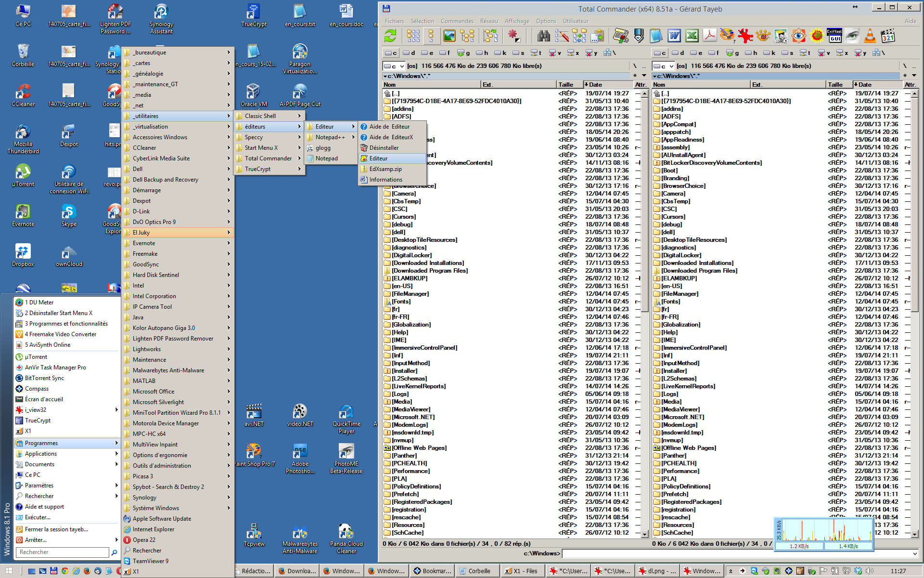Open the QuickTime Player desktop icon
Image resolution: width=924 pixels, height=578 pixels.
[x=346, y=419]
